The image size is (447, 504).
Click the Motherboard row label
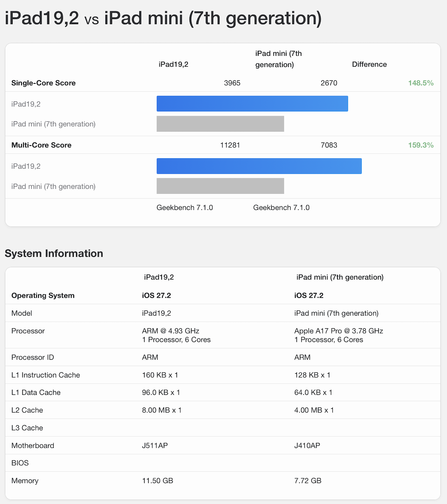coord(33,446)
